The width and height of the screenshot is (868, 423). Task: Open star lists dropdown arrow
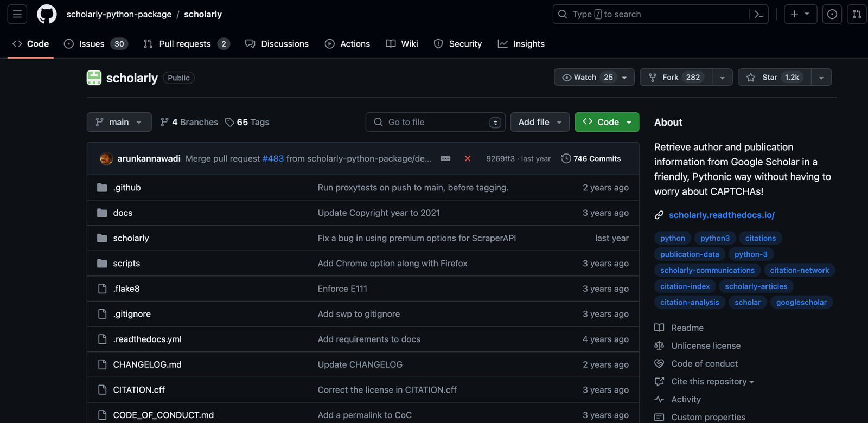[x=821, y=78]
